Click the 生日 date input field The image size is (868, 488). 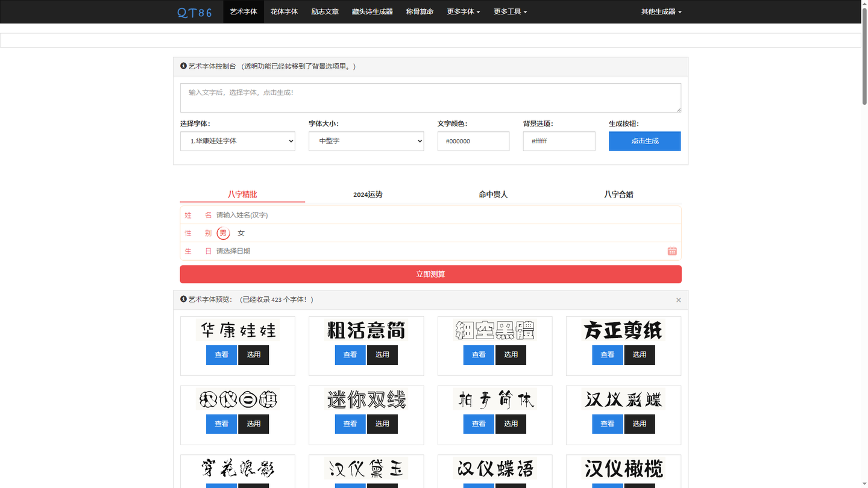pos(440,251)
